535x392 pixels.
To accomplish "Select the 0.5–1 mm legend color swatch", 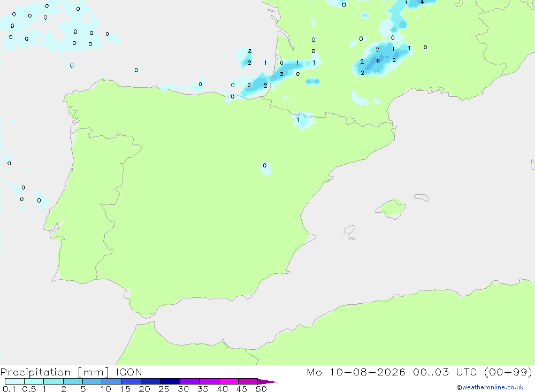I will click(x=34, y=381).
